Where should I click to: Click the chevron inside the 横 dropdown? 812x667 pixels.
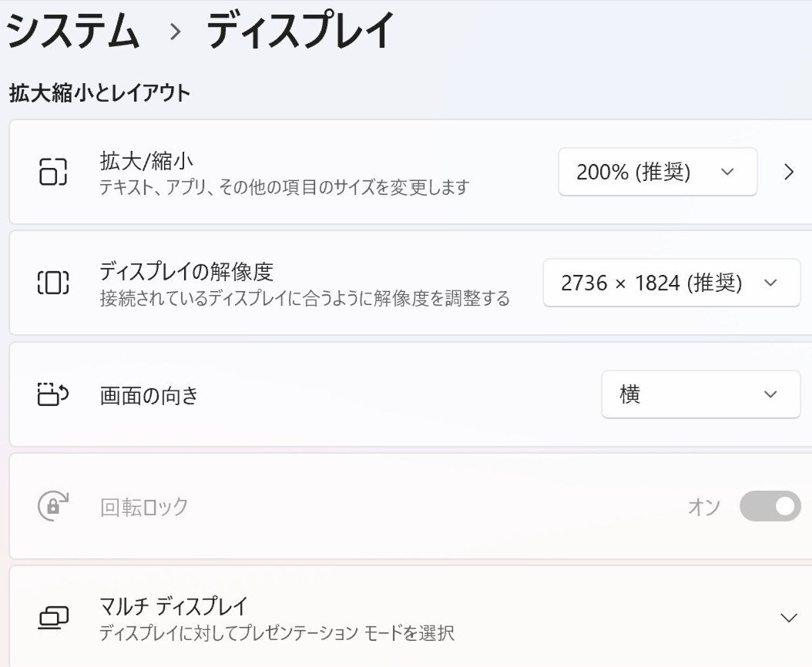click(770, 394)
